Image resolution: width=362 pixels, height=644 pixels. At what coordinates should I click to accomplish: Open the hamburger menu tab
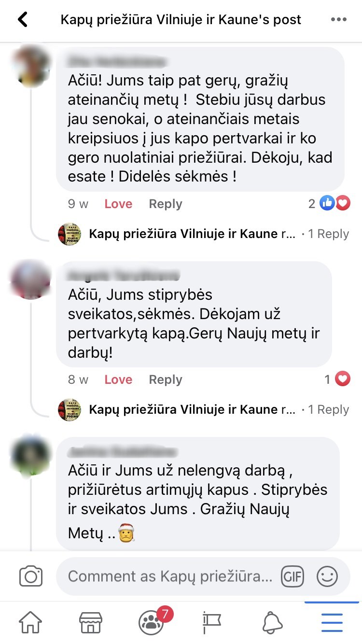coord(332,623)
